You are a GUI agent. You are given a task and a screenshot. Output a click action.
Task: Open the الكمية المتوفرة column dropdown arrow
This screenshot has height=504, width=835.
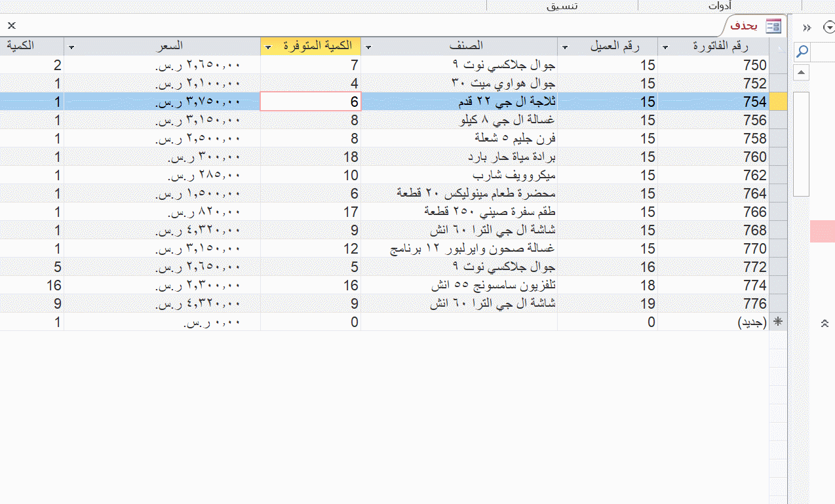point(268,47)
